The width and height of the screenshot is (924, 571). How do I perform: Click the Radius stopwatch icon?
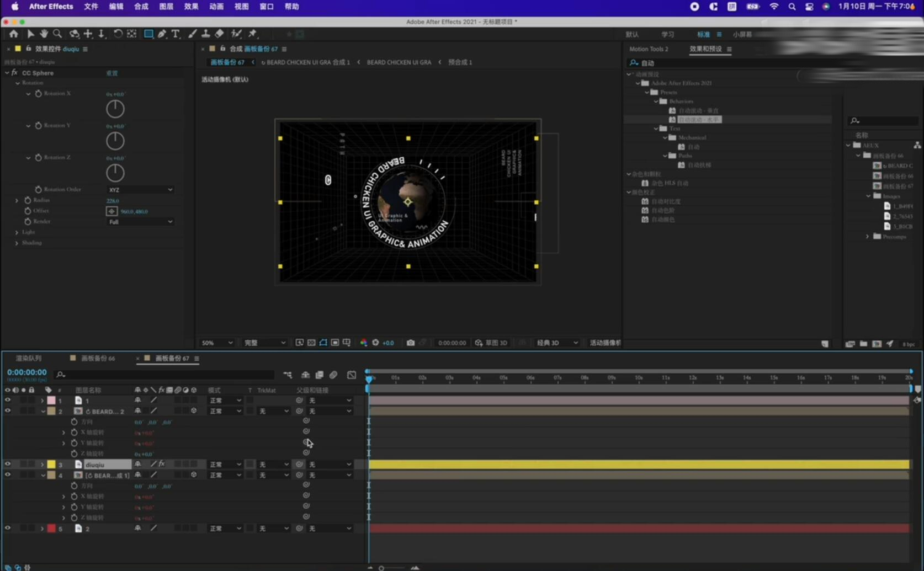[x=28, y=200]
